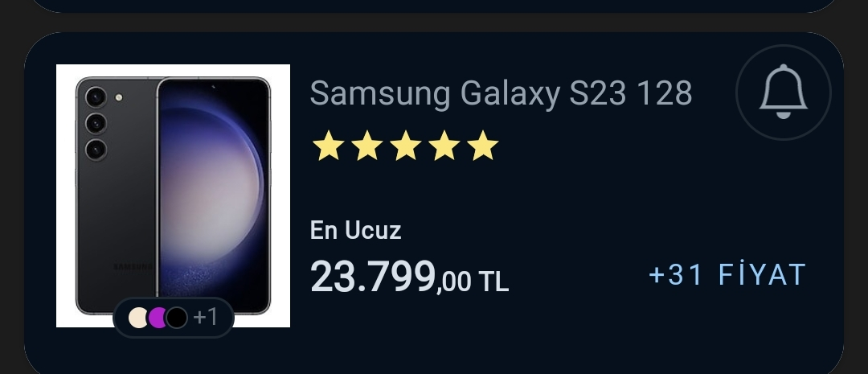Click the first yellow rating star

tap(328, 146)
